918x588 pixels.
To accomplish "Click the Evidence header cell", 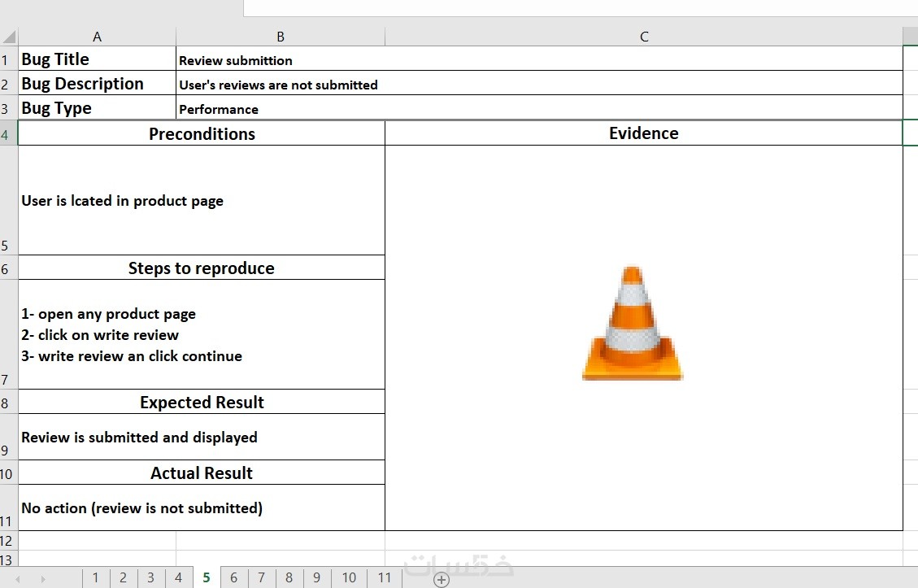I will click(x=644, y=133).
